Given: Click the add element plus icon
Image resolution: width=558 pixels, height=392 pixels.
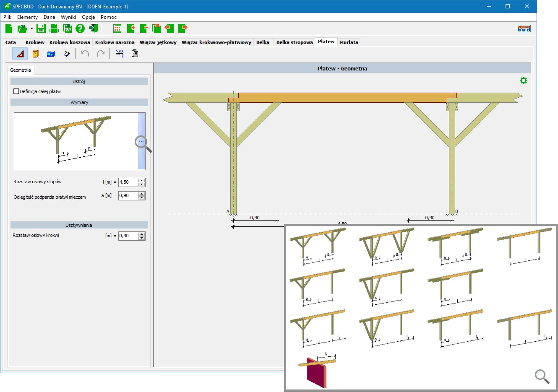Looking at the screenshot, I should 131,29.
